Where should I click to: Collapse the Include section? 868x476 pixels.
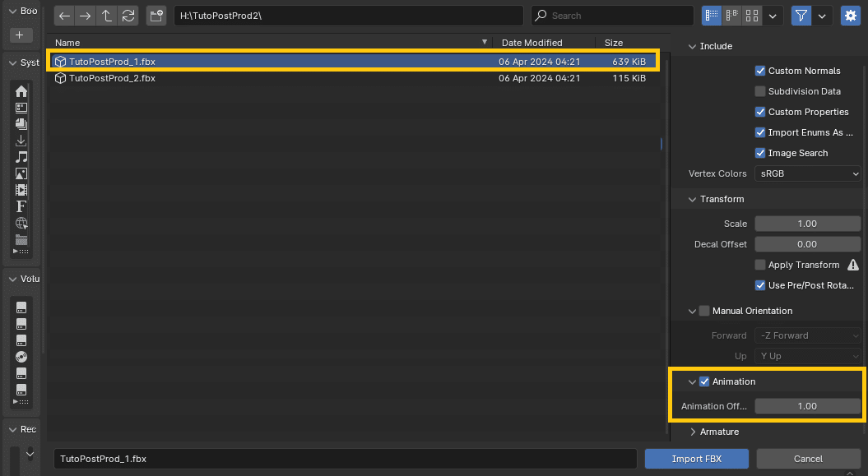pyautogui.click(x=694, y=46)
